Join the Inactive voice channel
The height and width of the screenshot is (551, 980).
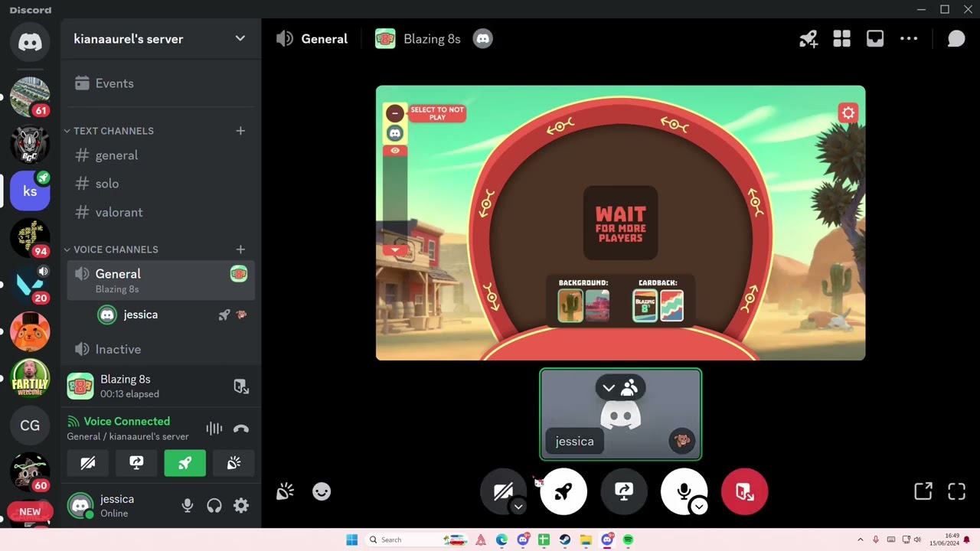(160, 349)
